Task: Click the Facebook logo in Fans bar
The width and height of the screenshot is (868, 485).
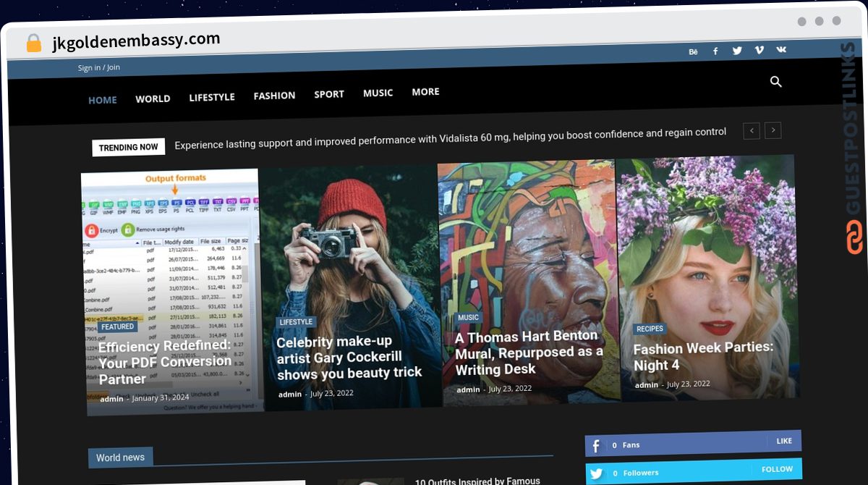Action: point(596,446)
